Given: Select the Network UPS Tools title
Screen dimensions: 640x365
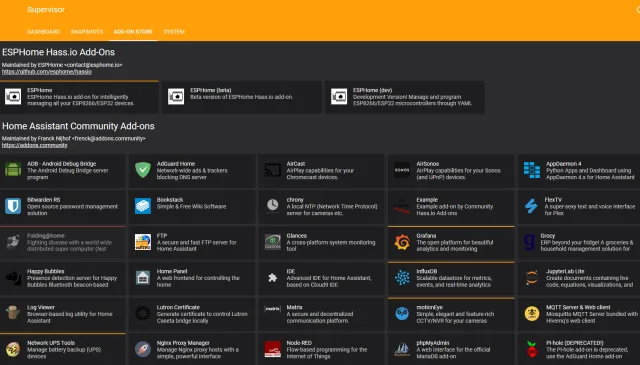Looking at the screenshot, I should coord(51,343).
